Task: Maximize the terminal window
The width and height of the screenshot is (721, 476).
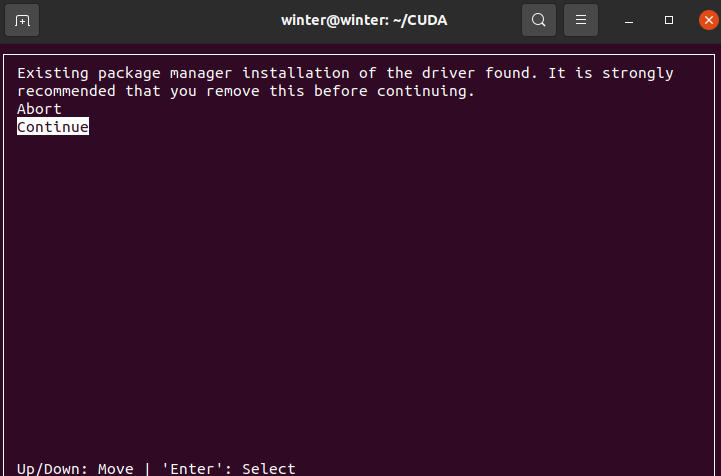Action: pyautogui.click(x=669, y=20)
